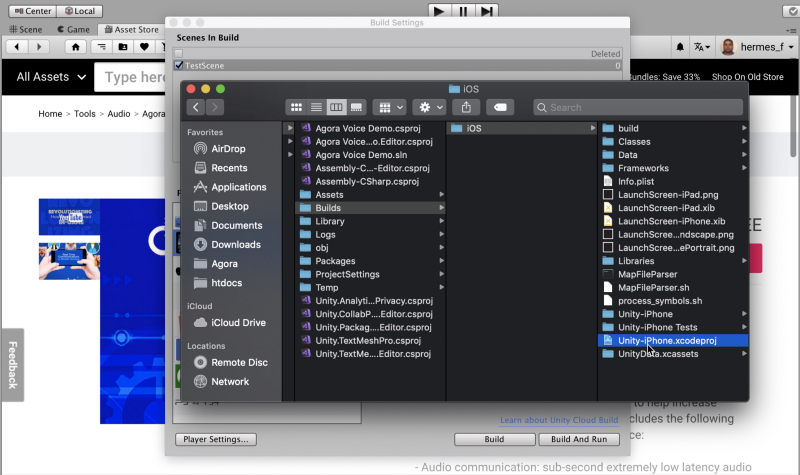Open Home breadcrumb link
The height and width of the screenshot is (475, 800).
(x=50, y=114)
